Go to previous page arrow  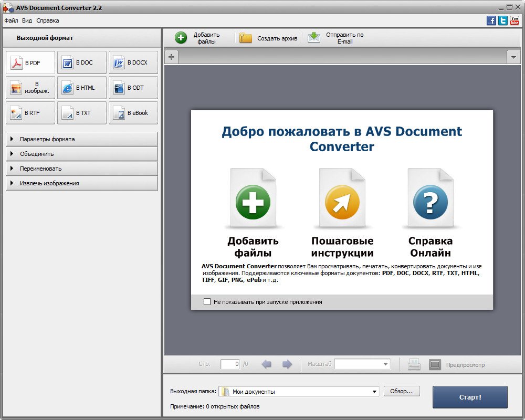pos(267,364)
